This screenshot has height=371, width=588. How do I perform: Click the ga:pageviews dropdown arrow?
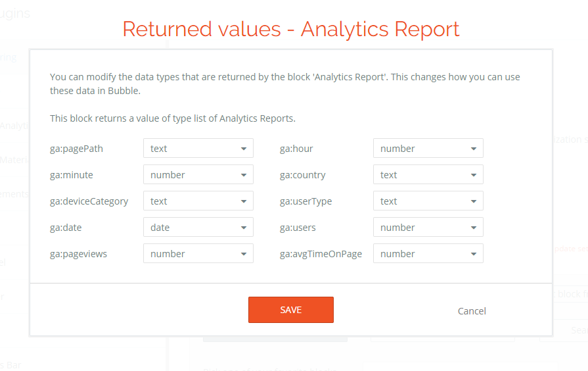click(244, 254)
